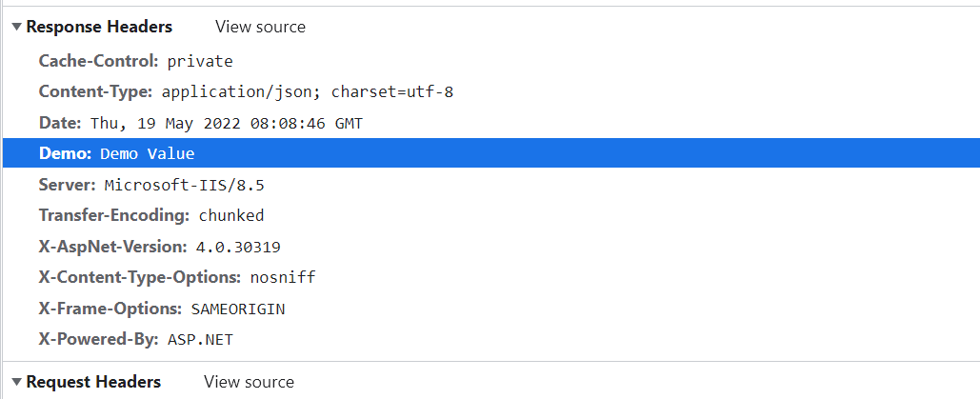
Task: Select the Server header name
Action: [x=68, y=185]
